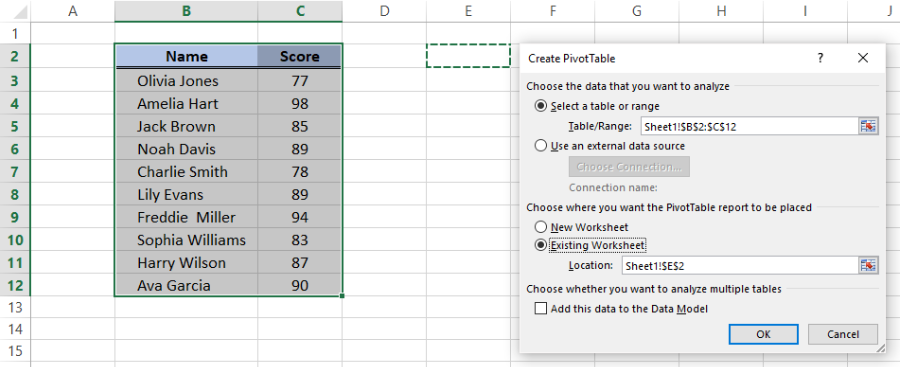Choose Select a table or range option
This screenshot has height=367, width=900.
point(540,106)
